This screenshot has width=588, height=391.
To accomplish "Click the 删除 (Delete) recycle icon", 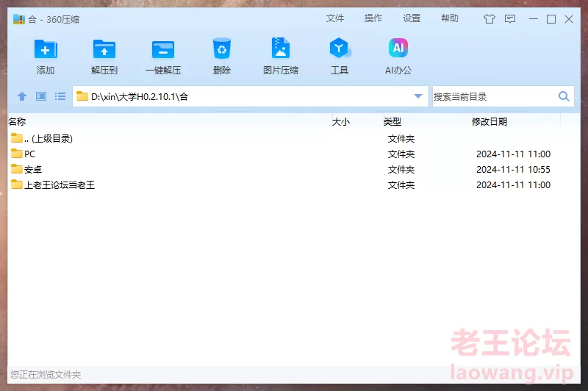I will coord(222,49).
